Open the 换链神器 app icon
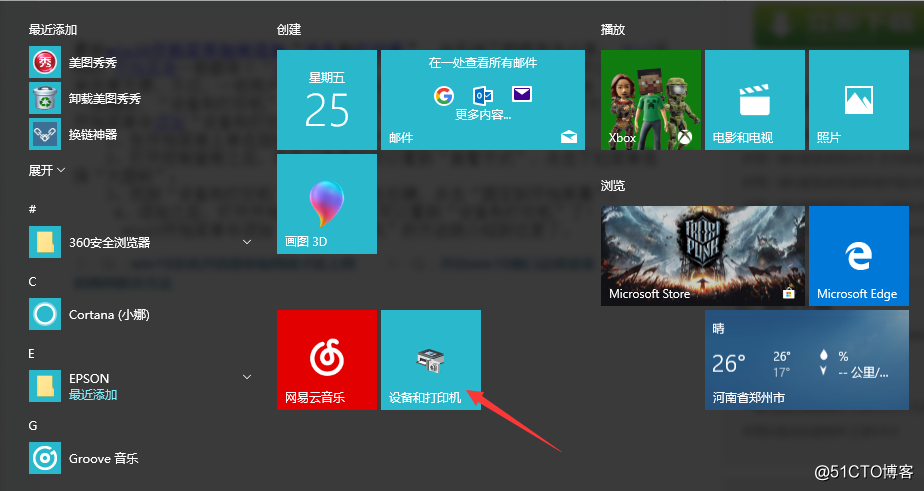 45,134
